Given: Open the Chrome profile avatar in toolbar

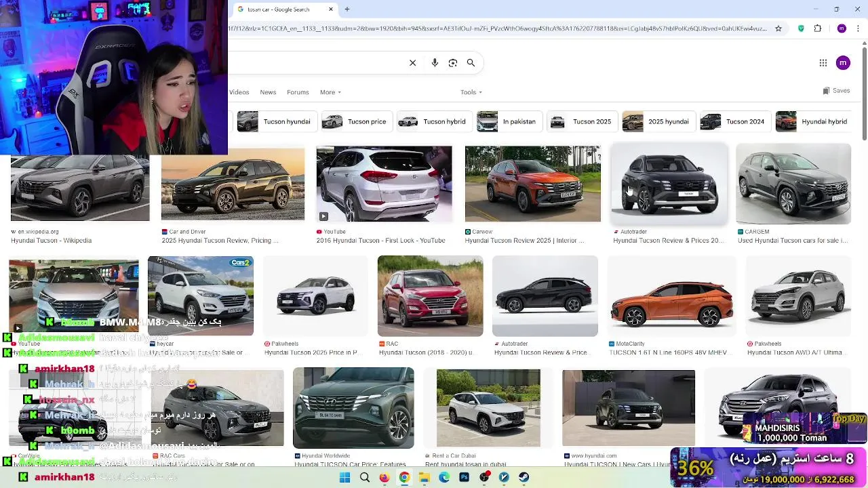Looking at the screenshot, I should [842, 28].
